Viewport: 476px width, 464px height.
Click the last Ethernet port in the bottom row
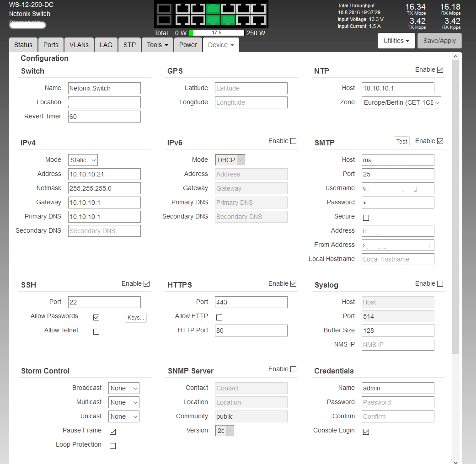pos(258,20)
